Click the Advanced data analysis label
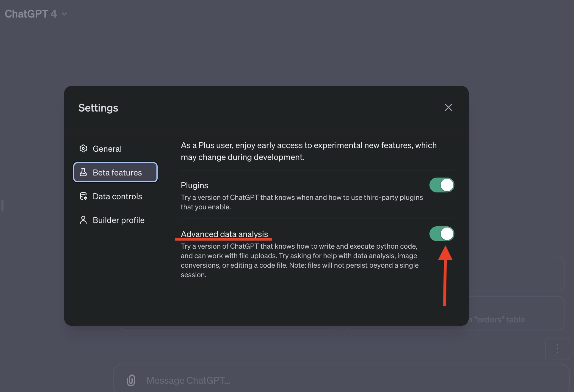Screen dimensions: 574x392 pyautogui.click(x=224, y=234)
